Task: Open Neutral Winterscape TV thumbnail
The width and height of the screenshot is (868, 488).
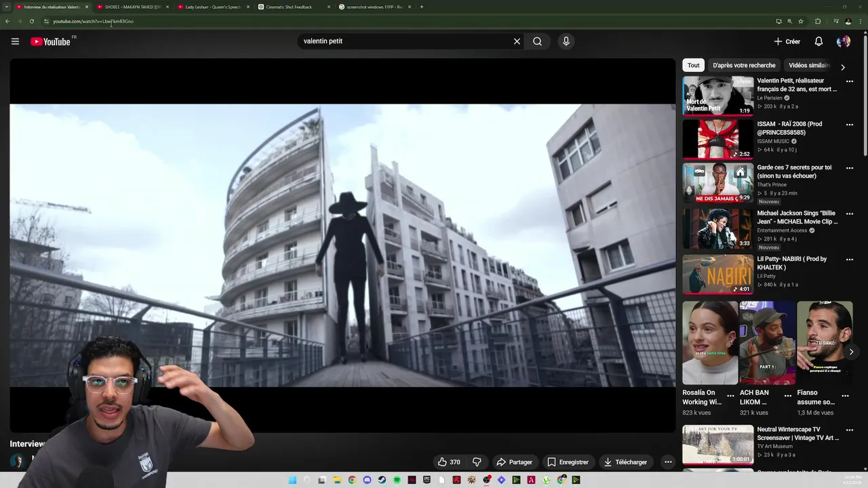Action: point(717,445)
